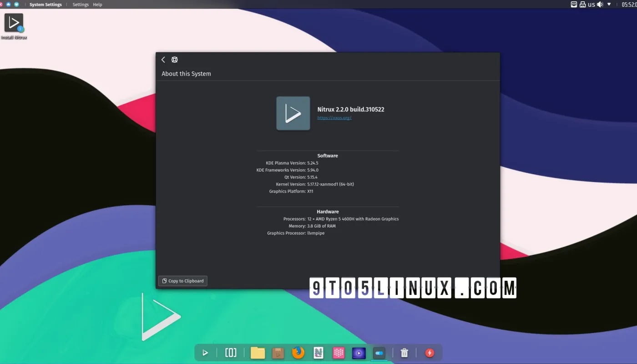
Task: Click 'KDE Frameworks Version: 5.94.0' row
Action: (288, 170)
